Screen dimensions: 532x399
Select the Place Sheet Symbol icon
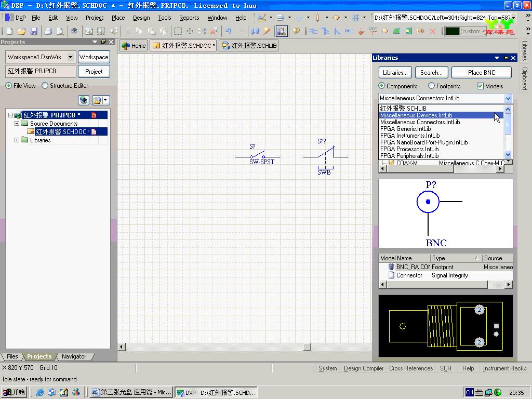pyautogui.click(x=396, y=31)
